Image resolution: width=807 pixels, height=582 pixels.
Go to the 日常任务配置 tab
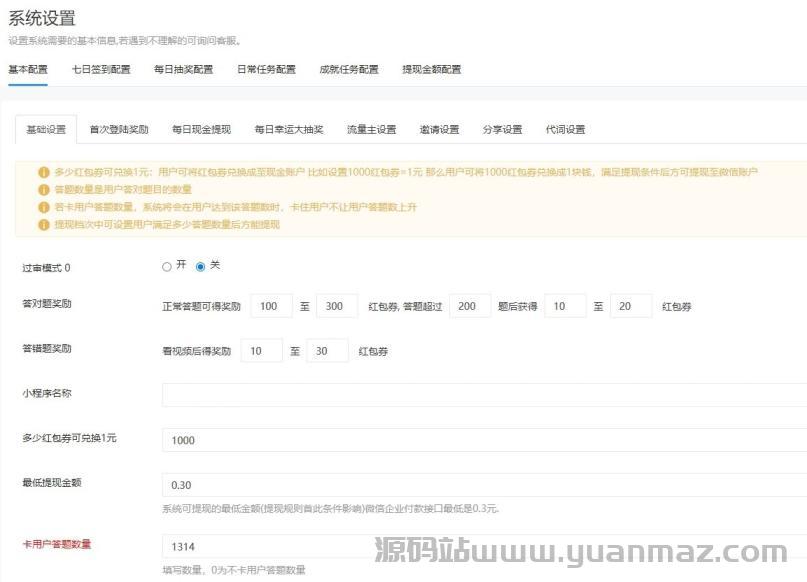pyautogui.click(x=266, y=70)
